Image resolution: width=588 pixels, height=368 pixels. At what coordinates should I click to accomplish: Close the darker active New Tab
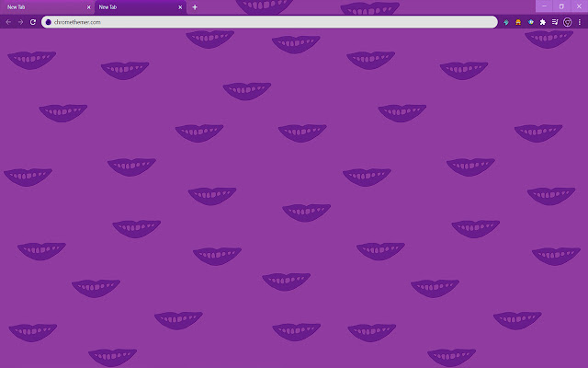coord(180,7)
